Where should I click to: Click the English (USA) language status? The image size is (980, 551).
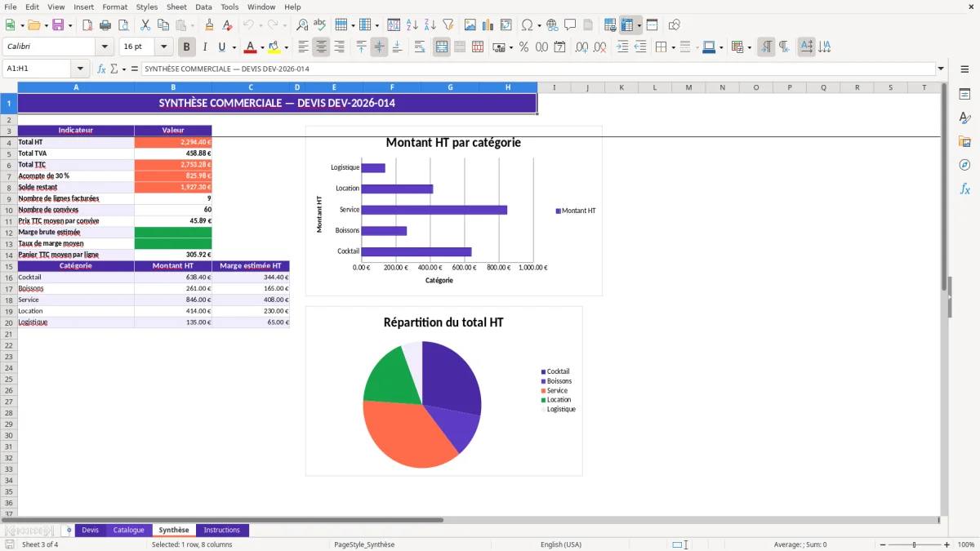coord(561,544)
